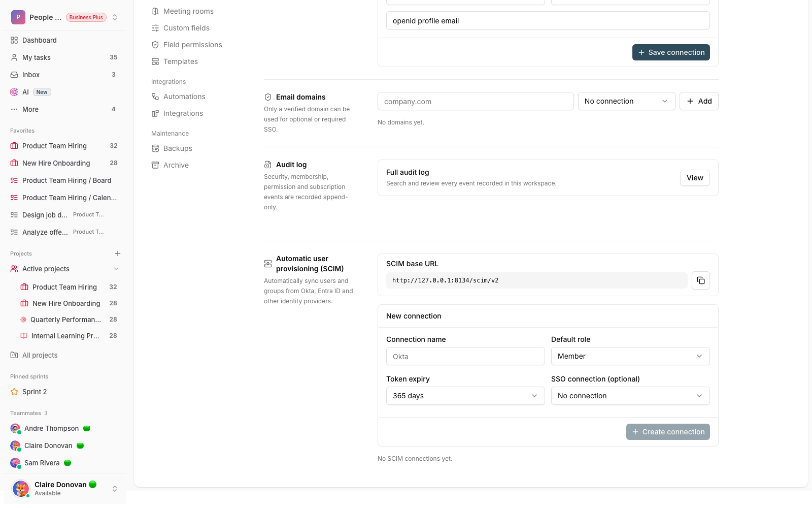Click the Connection name field
Viewport: 812px width, 508px height.
point(465,356)
